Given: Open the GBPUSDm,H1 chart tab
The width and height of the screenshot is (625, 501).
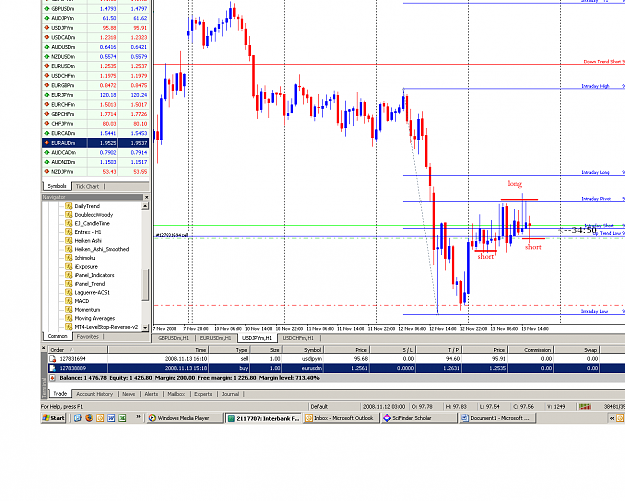Looking at the screenshot, I should (173, 338).
